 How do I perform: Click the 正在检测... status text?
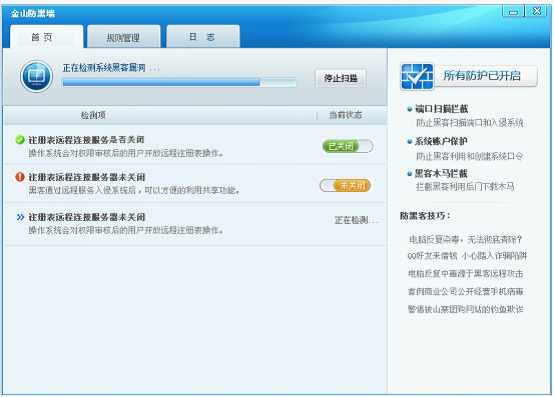tap(356, 221)
